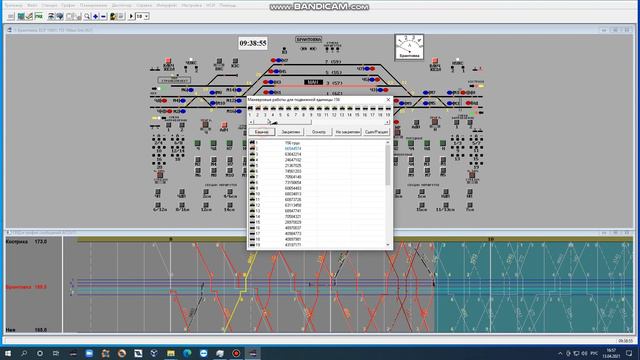
Task: Select wagon icon numbered 5 in strip
Action: 281,109
